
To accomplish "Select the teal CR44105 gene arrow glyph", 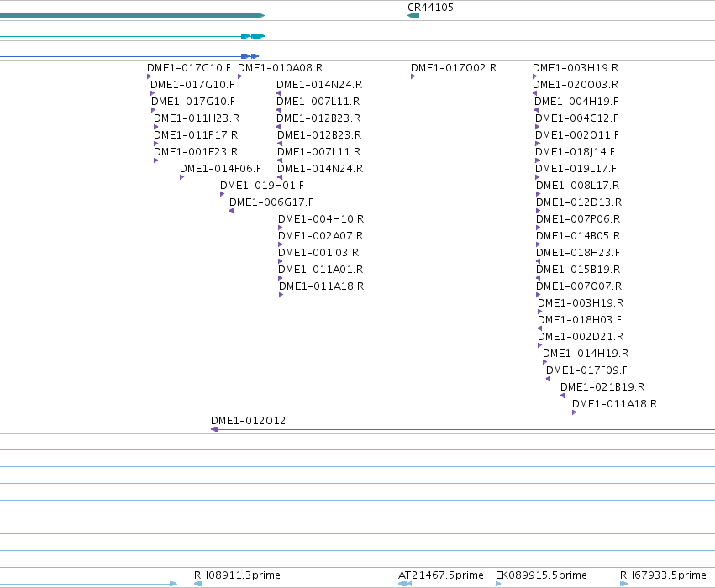I will pos(413,16).
